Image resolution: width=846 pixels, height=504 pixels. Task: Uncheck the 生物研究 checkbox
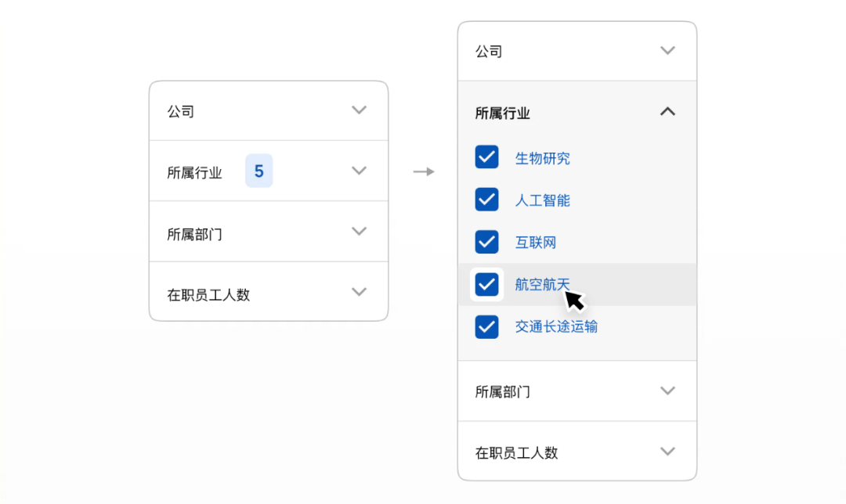tap(486, 157)
